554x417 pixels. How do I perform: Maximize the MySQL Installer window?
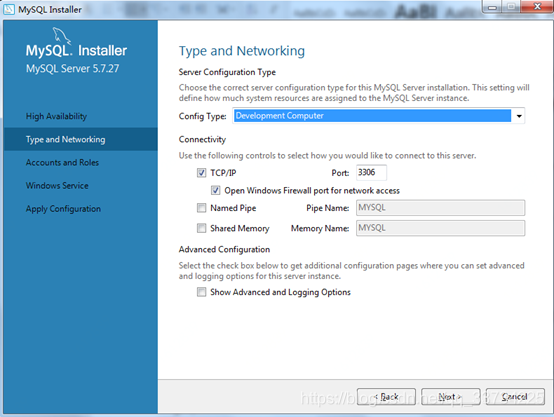coord(511,7)
